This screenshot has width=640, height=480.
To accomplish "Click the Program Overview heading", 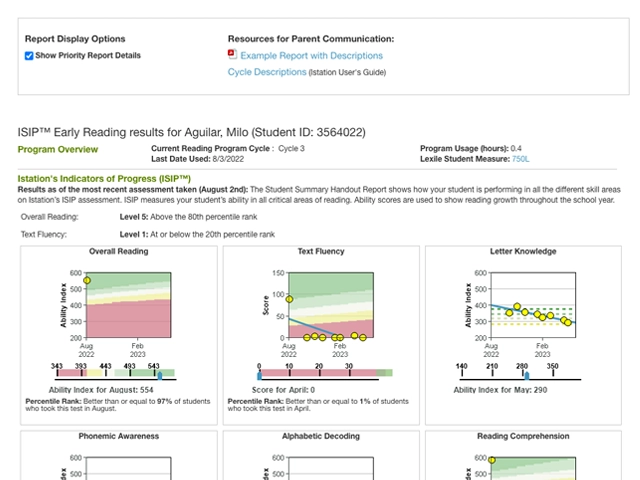I will pyautogui.click(x=58, y=149).
